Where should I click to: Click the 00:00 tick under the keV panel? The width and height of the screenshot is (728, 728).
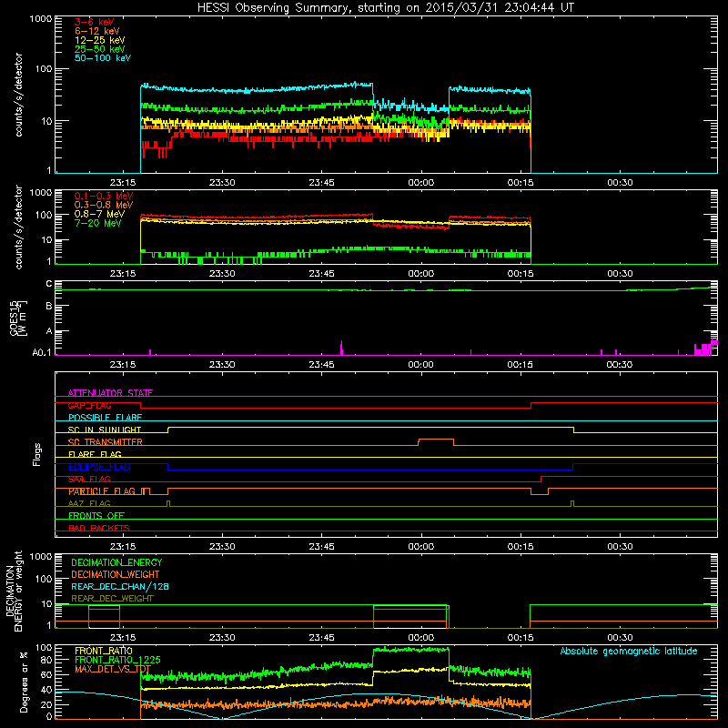(421, 183)
